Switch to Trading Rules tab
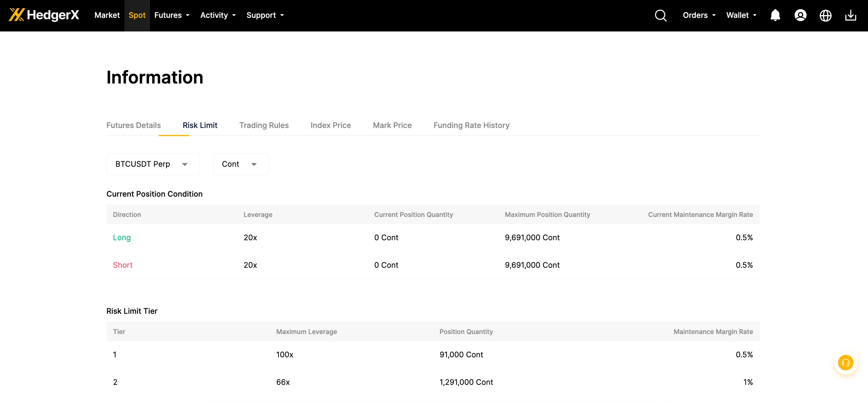Viewport: 868px width, 403px height. [x=264, y=125]
